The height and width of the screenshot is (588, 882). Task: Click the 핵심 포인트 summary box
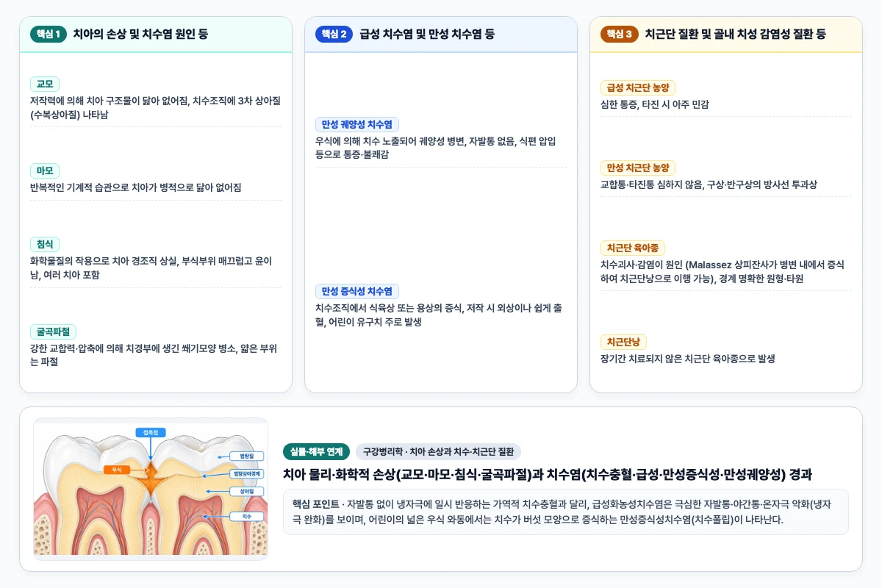[x=566, y=512]
